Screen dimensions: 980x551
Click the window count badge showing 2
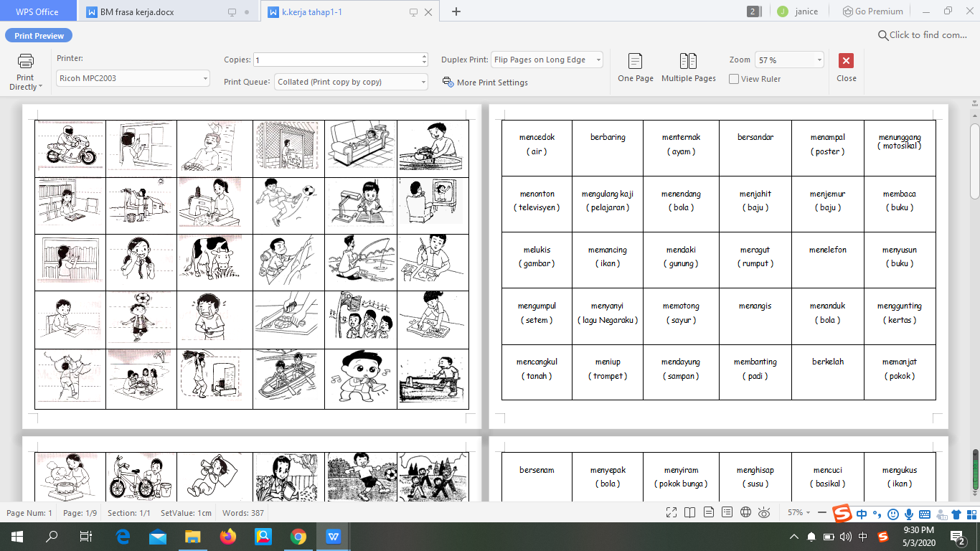pyautogui.click(x=753, y=11)
